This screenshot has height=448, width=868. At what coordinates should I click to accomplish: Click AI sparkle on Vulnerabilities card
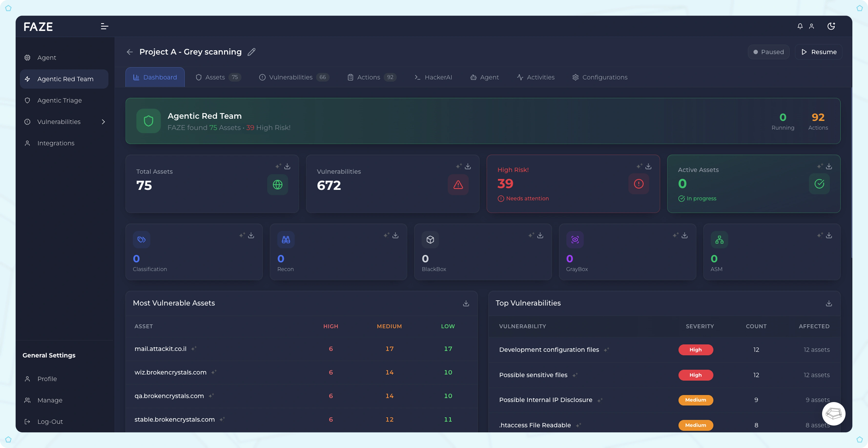point(459,166)
